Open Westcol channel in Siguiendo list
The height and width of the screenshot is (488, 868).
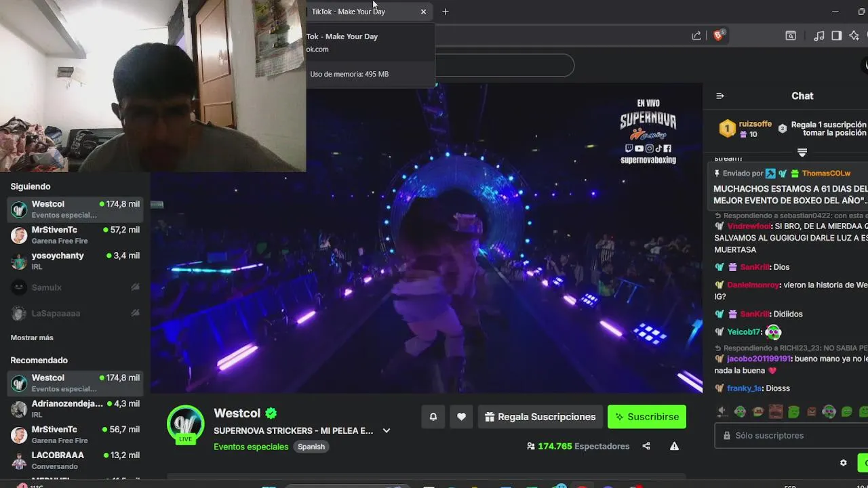[75, 209]
